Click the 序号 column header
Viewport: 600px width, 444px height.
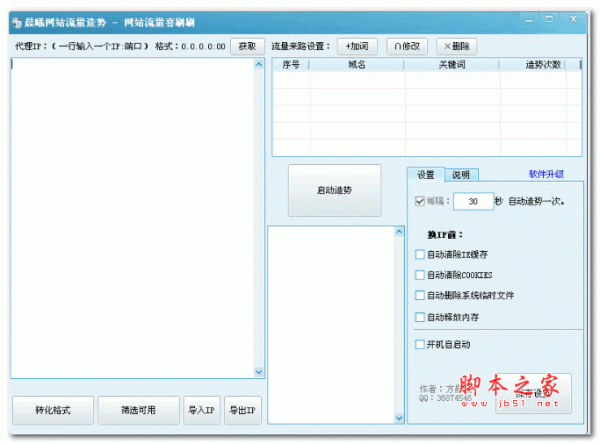coord(291,65)
